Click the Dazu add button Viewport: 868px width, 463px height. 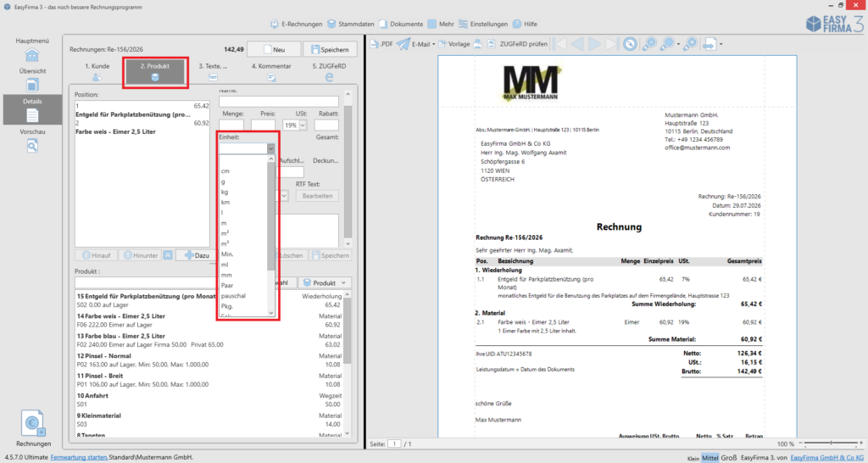[196, 255]
